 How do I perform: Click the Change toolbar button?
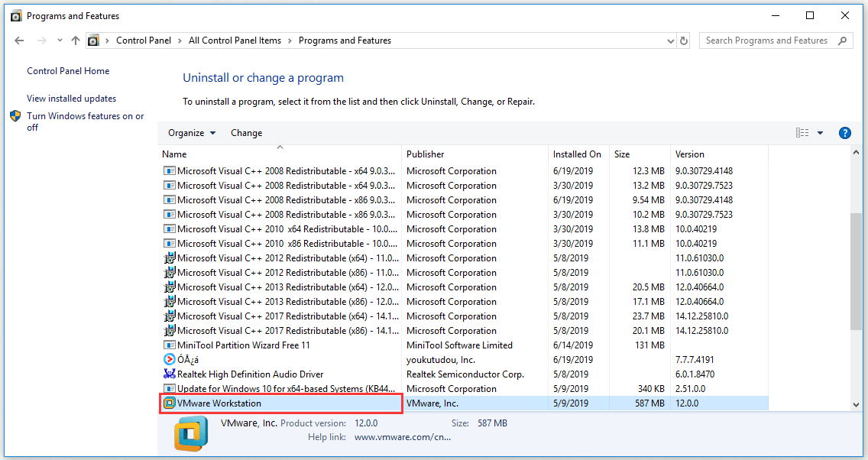[x=246, y=132]
